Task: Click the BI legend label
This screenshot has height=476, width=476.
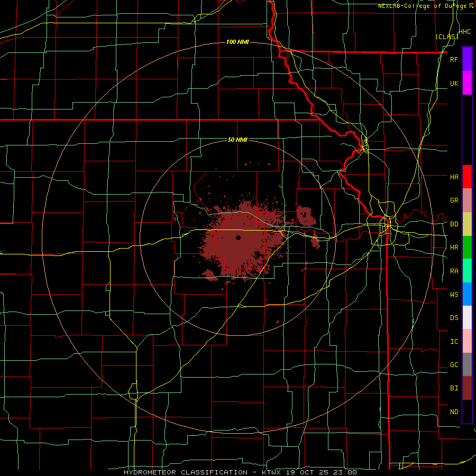Action: [454, 388]
